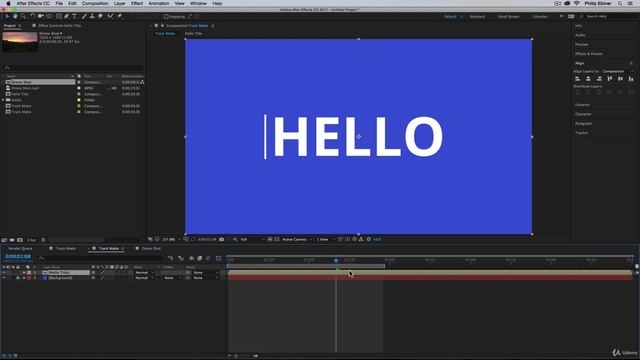Select the Horizontal Type tool
The height and width of the screenshot is (360, 640).
tap(74, 16)
